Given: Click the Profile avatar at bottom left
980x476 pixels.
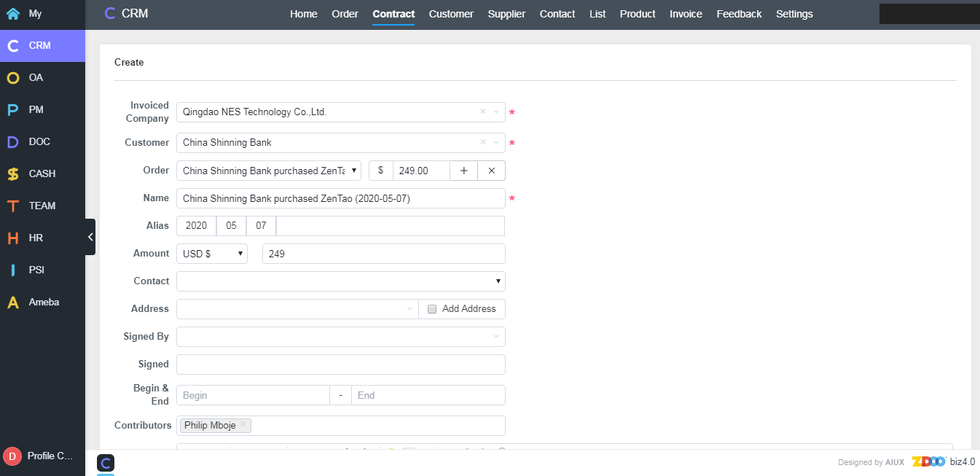Looking at the screenshot, I should click(12, 456).
